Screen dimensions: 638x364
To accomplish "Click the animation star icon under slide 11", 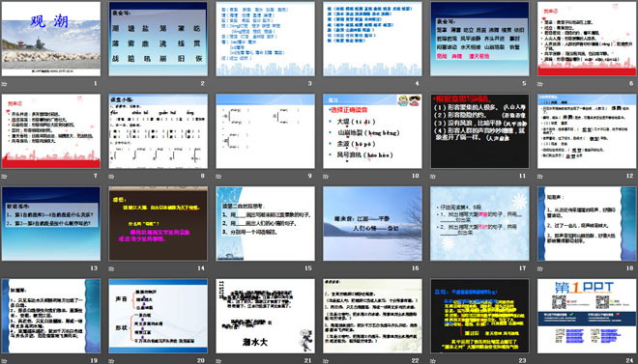I will [433, 177].
